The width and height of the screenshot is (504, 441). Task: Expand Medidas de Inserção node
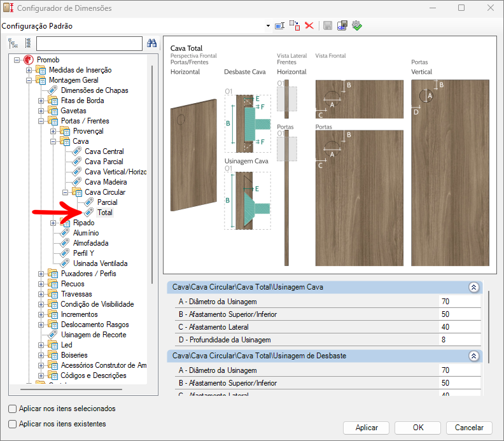pyautogui.click(x=29, y=70)
